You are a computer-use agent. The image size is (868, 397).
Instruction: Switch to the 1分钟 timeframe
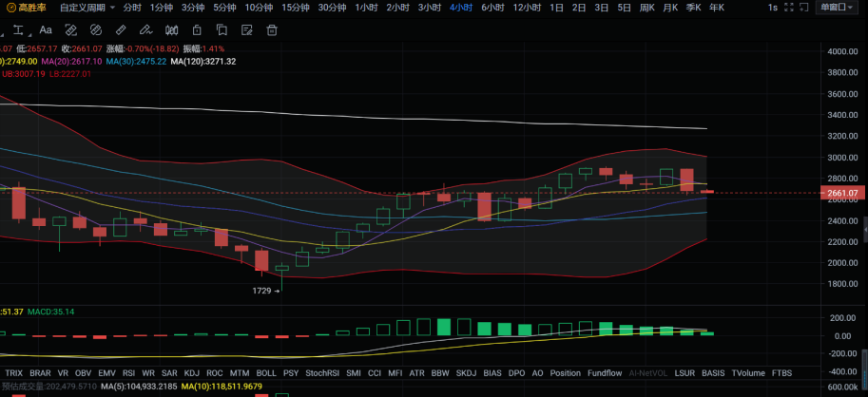click(162, 8)
